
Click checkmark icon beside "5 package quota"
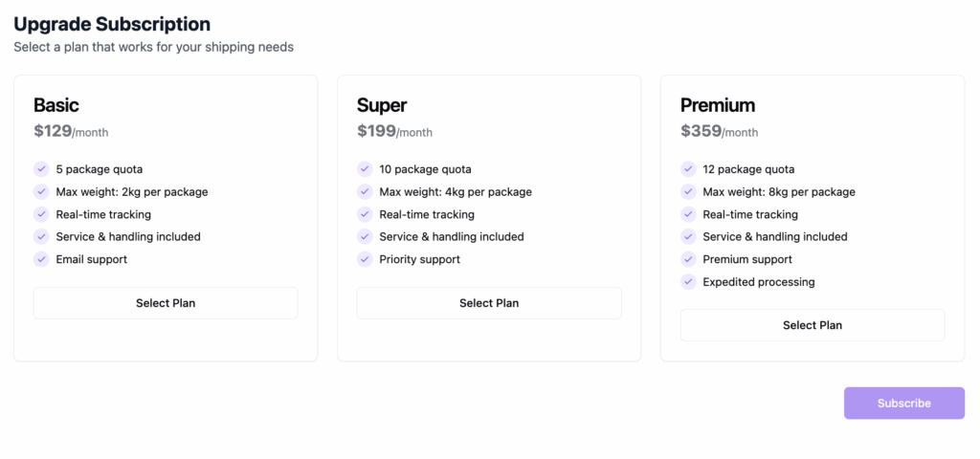[x=41, y=169]
